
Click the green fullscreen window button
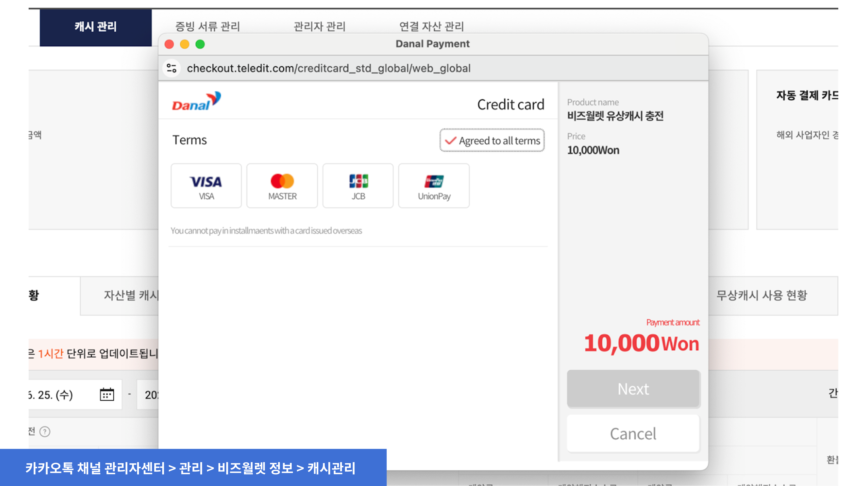[200, 44]
